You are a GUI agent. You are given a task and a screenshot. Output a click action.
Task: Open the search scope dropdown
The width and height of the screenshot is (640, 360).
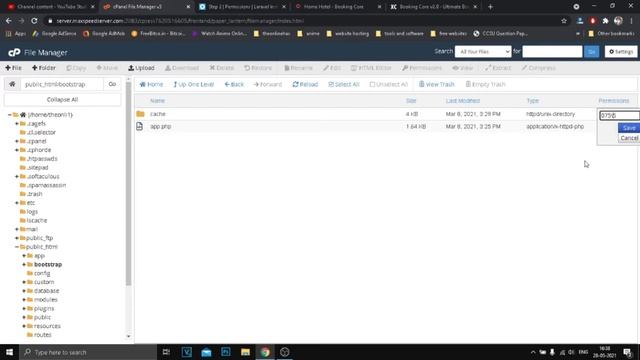(x=483, y=51)
